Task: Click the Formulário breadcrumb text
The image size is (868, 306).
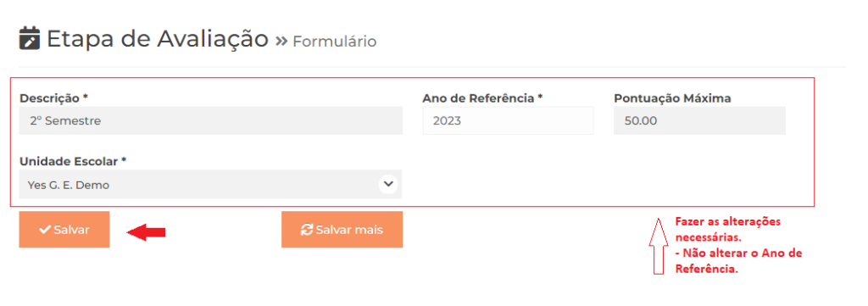Action: [334, 42]
